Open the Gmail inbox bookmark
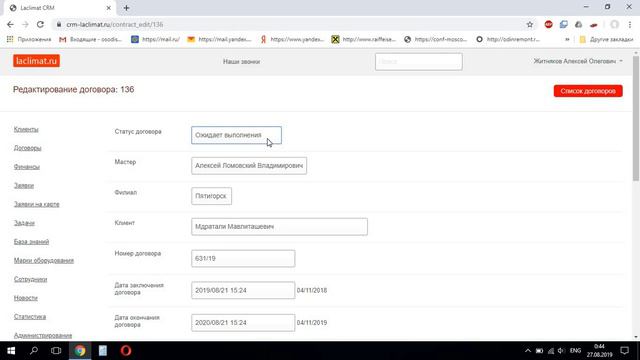The image size is (640, 360). point(91,39)
